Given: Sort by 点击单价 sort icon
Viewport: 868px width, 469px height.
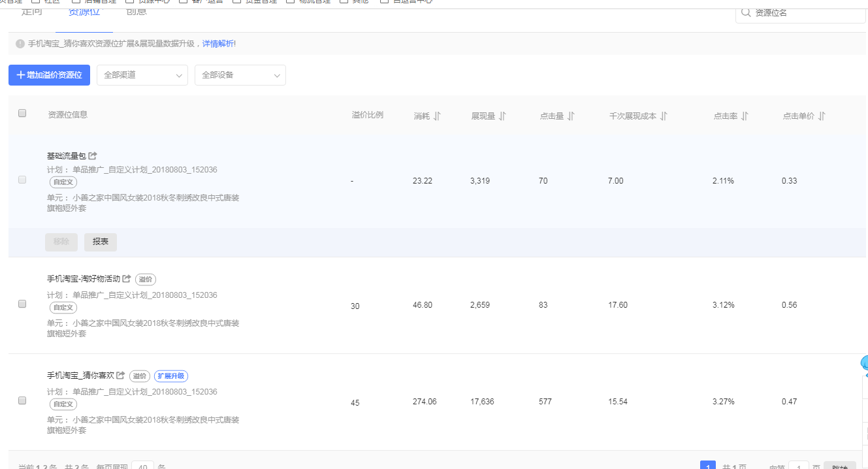Looking at the screenshot, I should 822,116.
